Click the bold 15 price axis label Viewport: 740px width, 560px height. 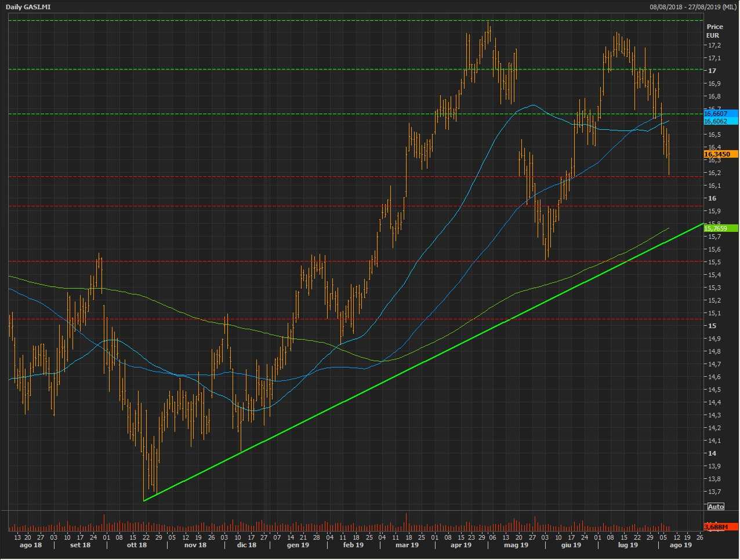click(712, 326)
